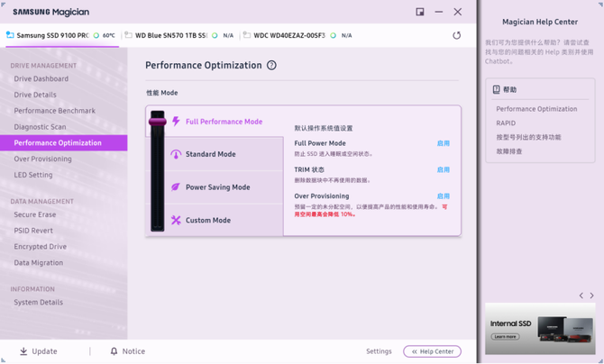Viewport: 604px width, 364px height.
Task: Select the Samsung SSD 9100 PRO drive tab
Action: tap(62, 35)
